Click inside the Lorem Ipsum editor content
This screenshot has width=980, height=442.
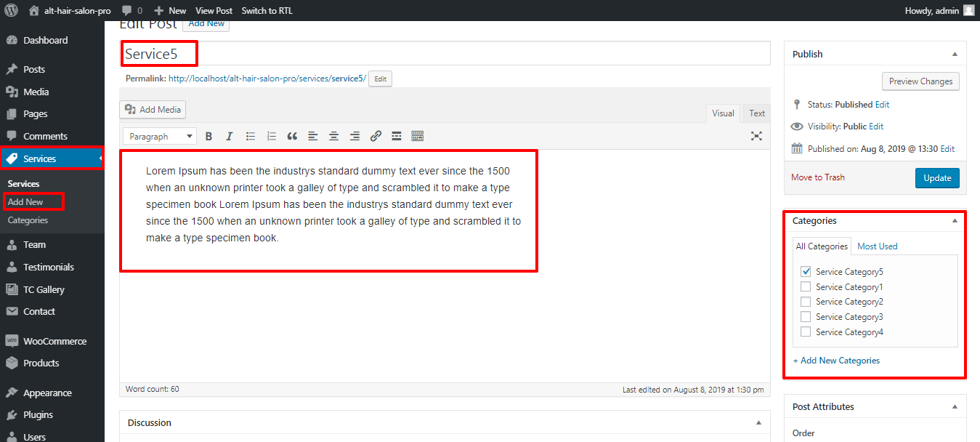[333, 204]
